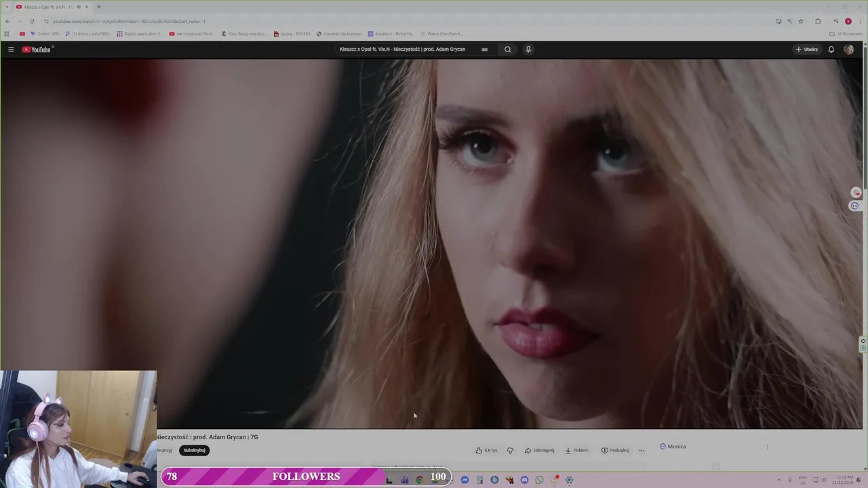Open YouTube notifications bell
This screenshot has height=488, width=868.
pos(831,49)
